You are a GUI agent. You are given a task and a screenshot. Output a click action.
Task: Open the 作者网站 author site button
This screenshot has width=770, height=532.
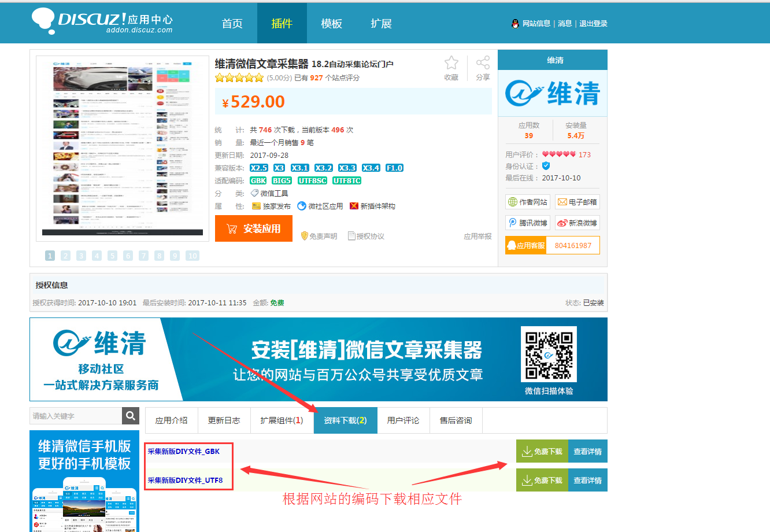coord(527,202)
